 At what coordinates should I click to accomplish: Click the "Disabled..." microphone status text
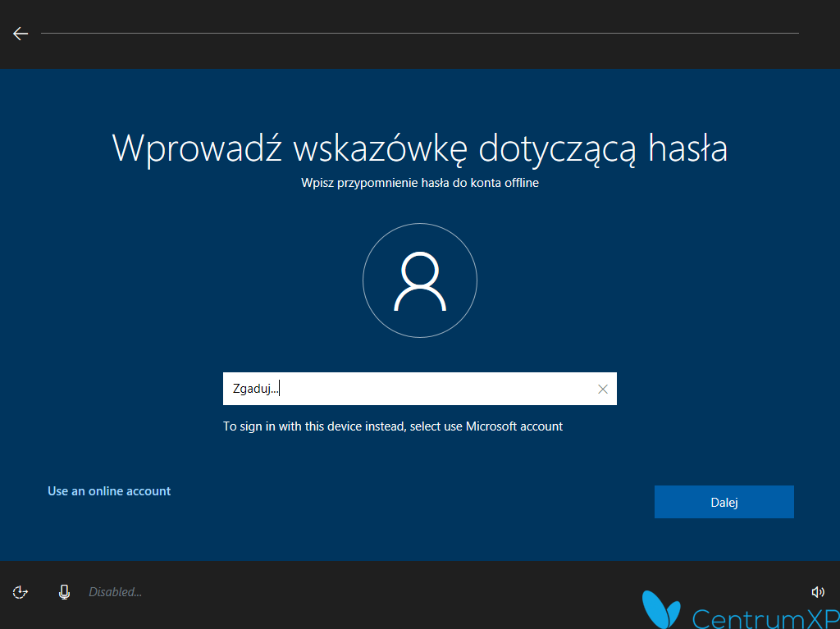(x=115, y=592)
